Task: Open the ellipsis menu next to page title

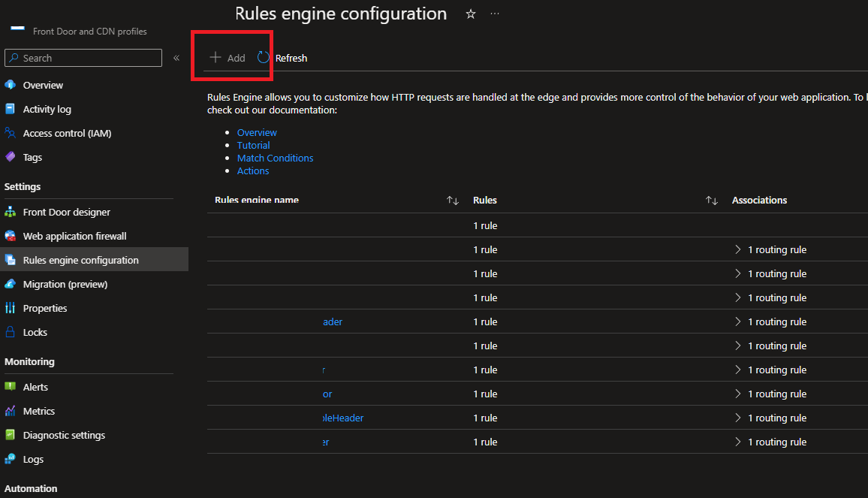Action: pos(494,14)
